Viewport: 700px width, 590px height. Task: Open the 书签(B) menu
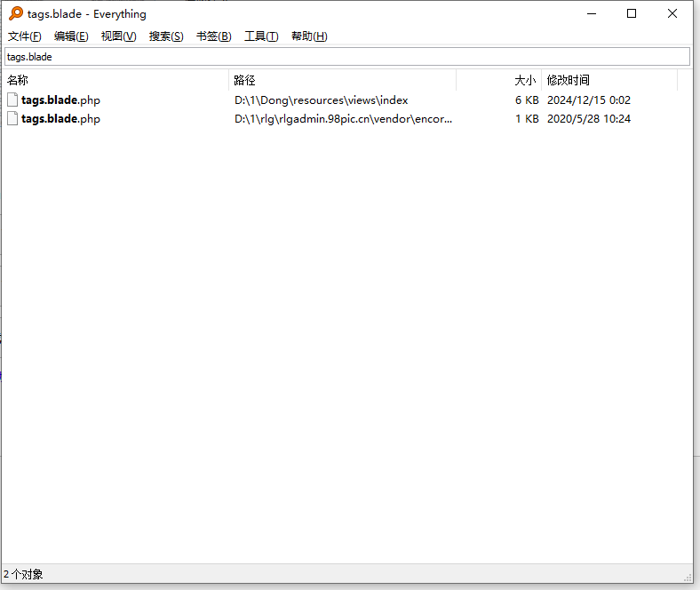214,36
